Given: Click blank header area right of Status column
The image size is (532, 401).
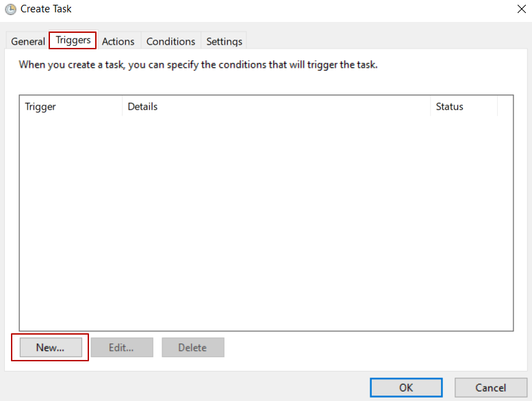Looking at the screenshot, I should (x=505, y=107).
